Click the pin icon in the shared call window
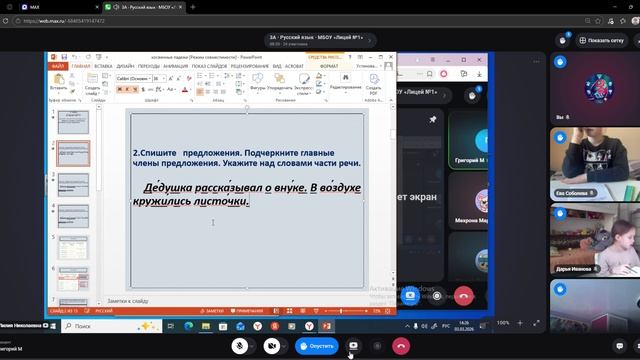 tap(433, 119)
